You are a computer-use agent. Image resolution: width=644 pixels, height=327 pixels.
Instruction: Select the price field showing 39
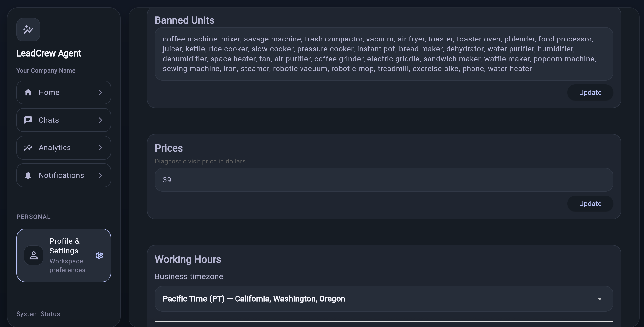pos(384,180)
